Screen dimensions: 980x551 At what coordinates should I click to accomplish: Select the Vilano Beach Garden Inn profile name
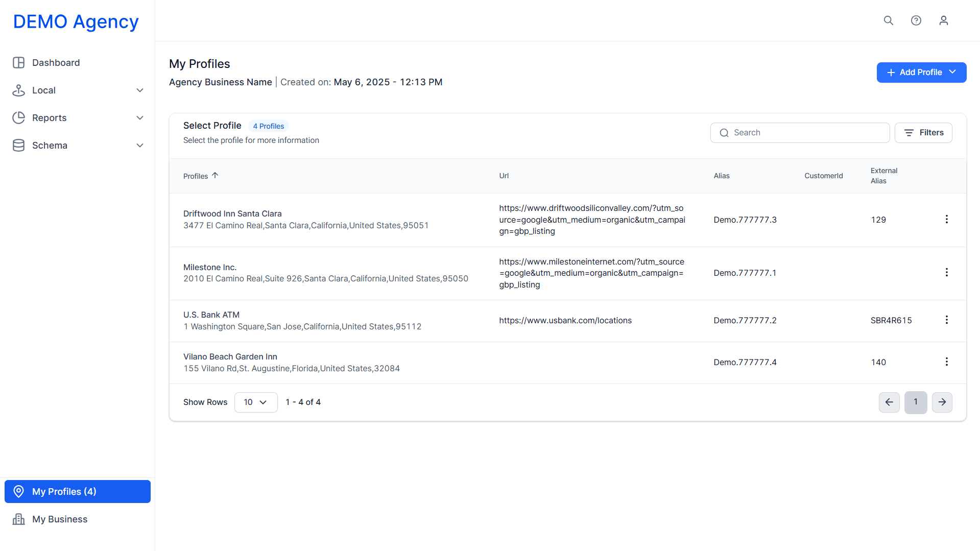230,356
